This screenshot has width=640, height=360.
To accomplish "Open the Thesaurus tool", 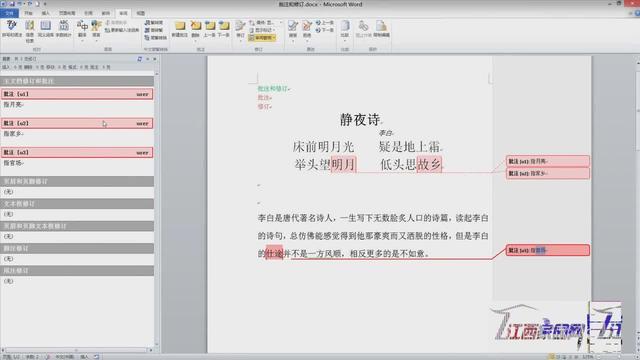I will [x=46, y=29].
